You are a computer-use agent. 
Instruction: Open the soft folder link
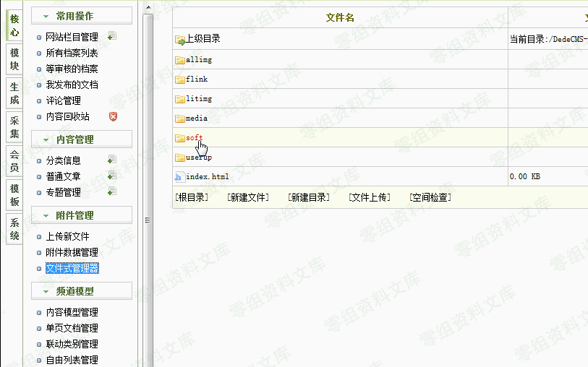194,138
